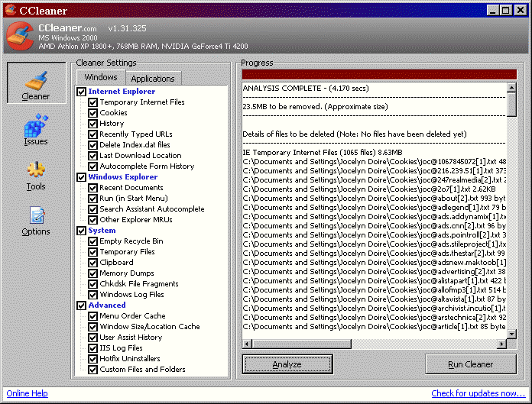Select 'IE Temporary Internet Files (1065 files)' line
The width and height of the screenshot is (532, 404).
[323, 153]
